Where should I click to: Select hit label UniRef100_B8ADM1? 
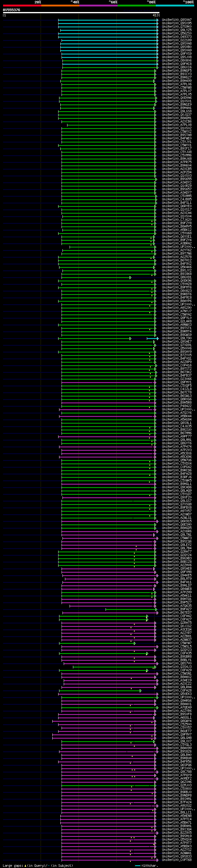177,118
